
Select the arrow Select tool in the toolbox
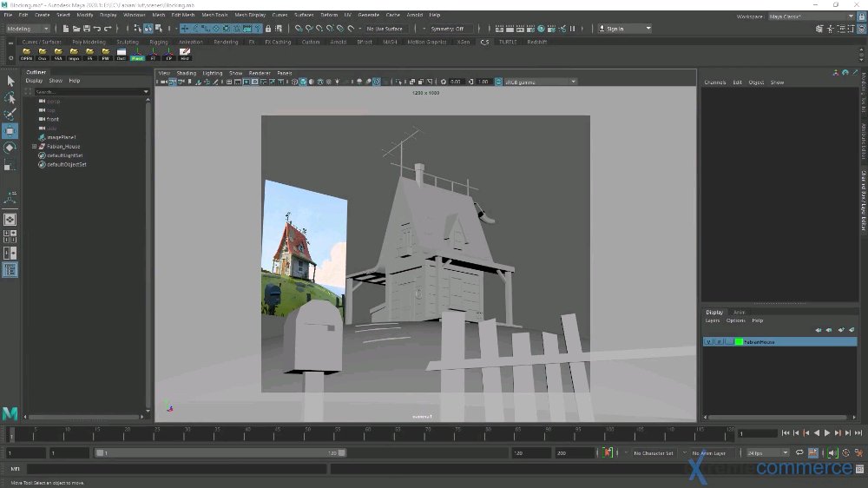[x=10, y=81]
